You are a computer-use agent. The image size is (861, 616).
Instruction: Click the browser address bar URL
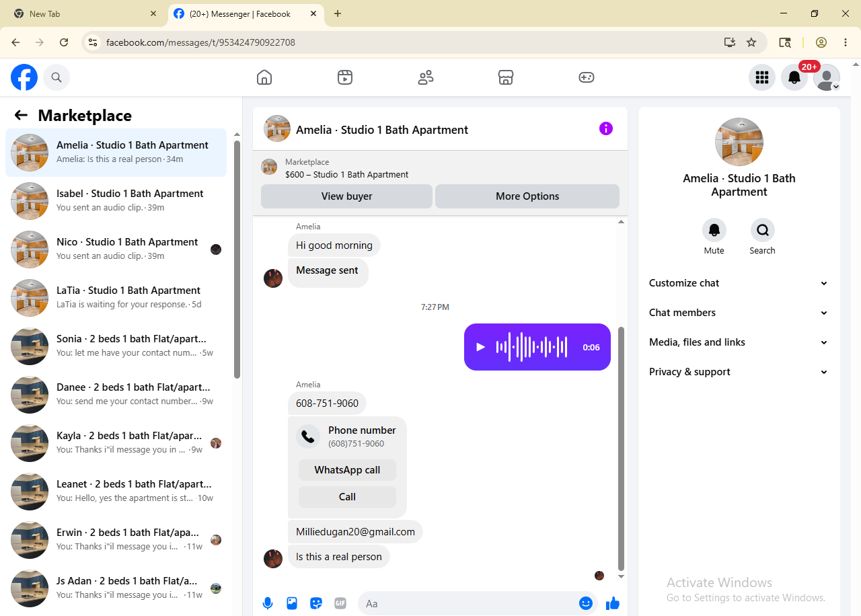tap(200, 42)
